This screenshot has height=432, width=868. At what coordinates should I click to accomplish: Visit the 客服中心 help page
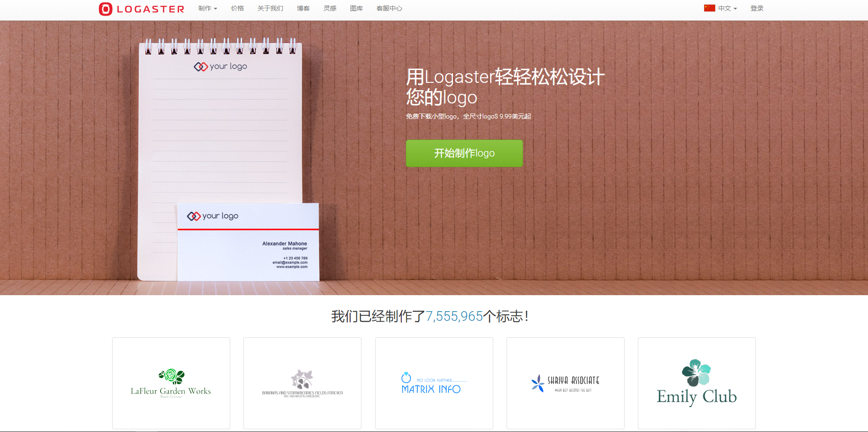389,8
